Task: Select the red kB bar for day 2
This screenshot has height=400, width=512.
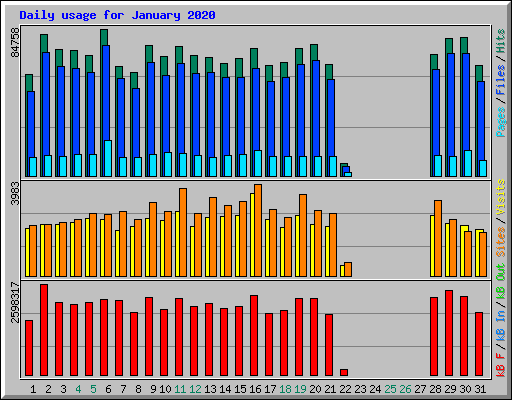Action: pos(44,330)
